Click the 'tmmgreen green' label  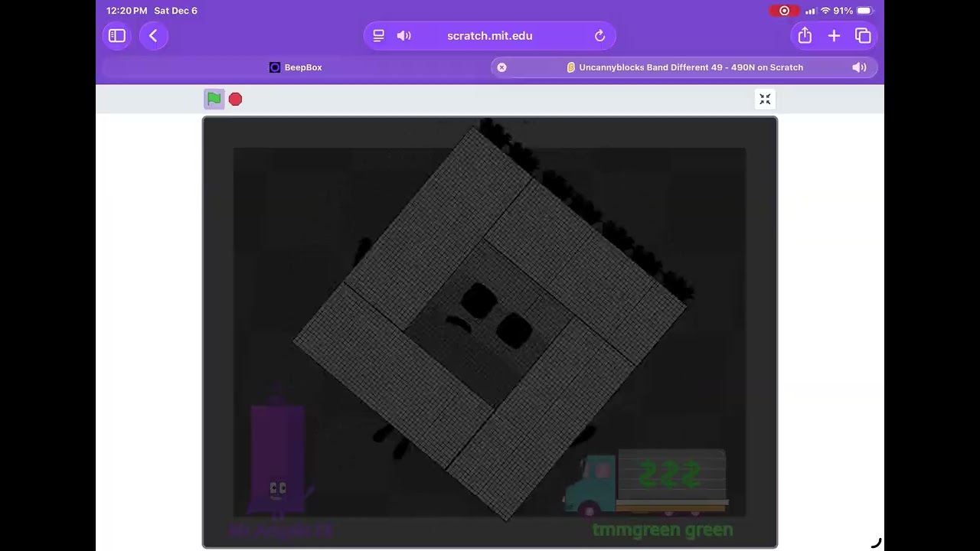point(663,530)
